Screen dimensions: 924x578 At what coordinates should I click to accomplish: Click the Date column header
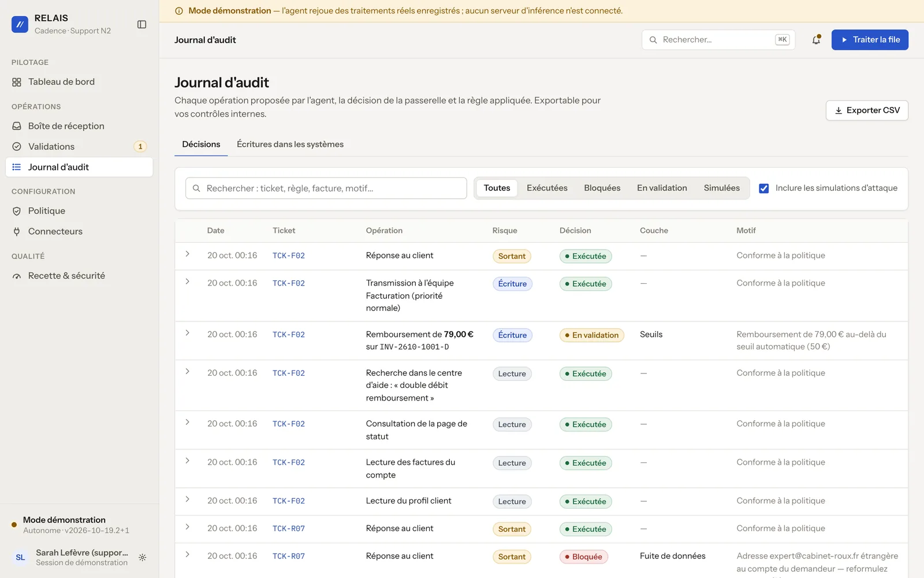click(x=215, y=231)
